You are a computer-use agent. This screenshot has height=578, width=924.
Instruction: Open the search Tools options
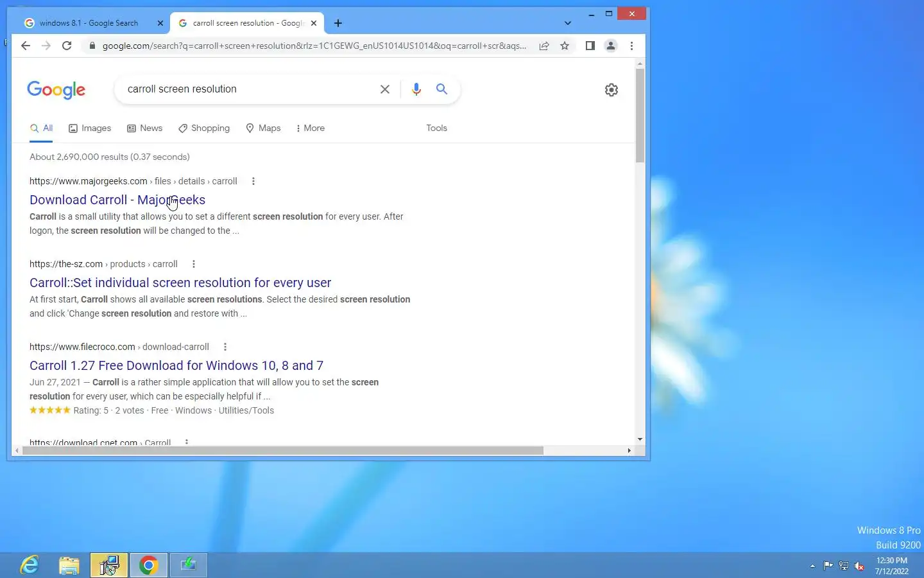pyautogui.click(x=436, y=128)
